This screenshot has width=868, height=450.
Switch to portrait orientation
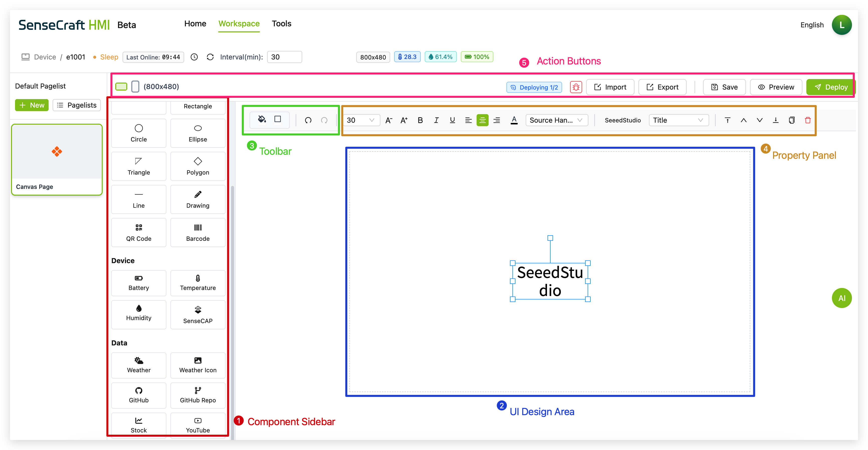point(135,86)
